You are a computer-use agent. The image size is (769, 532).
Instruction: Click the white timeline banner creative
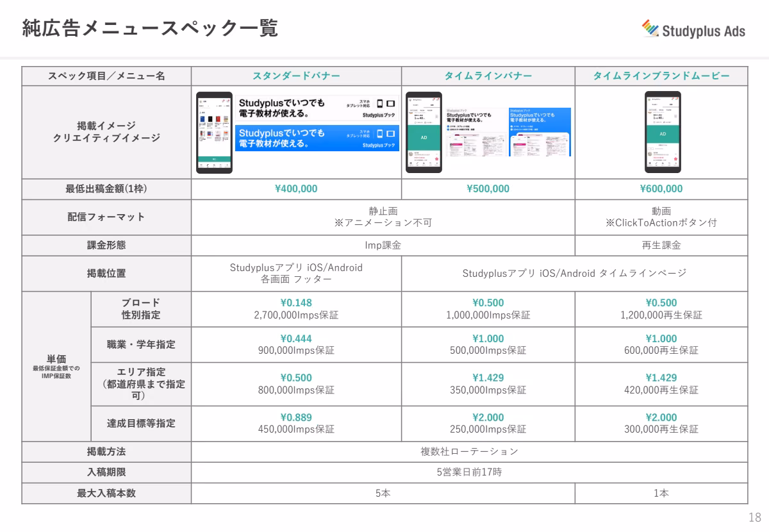(x=475, y=132)
